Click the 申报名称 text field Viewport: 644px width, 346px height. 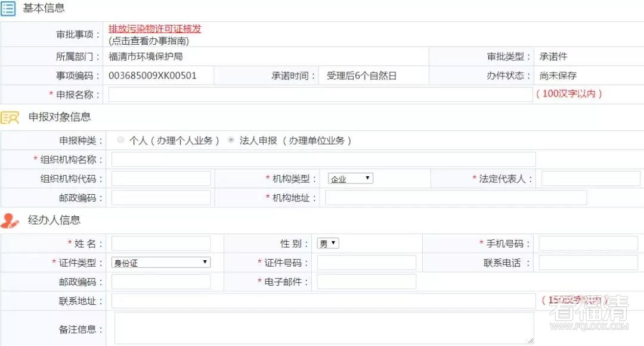coord(320,94)
